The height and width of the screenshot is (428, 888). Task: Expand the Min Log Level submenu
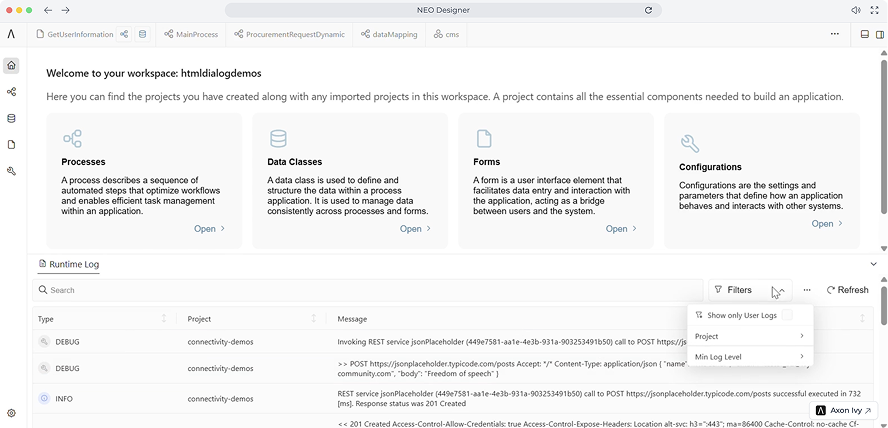point(750,357)
